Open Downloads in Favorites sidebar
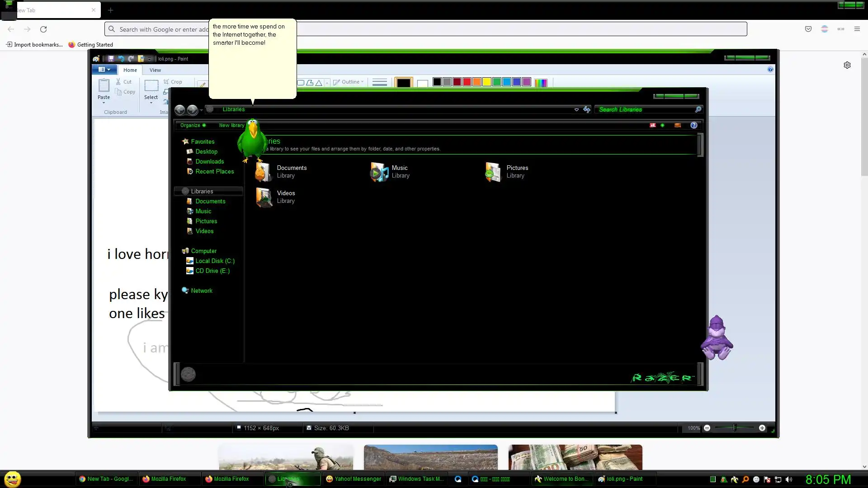This screenshot has width=868, height=488. pos(209,161)
